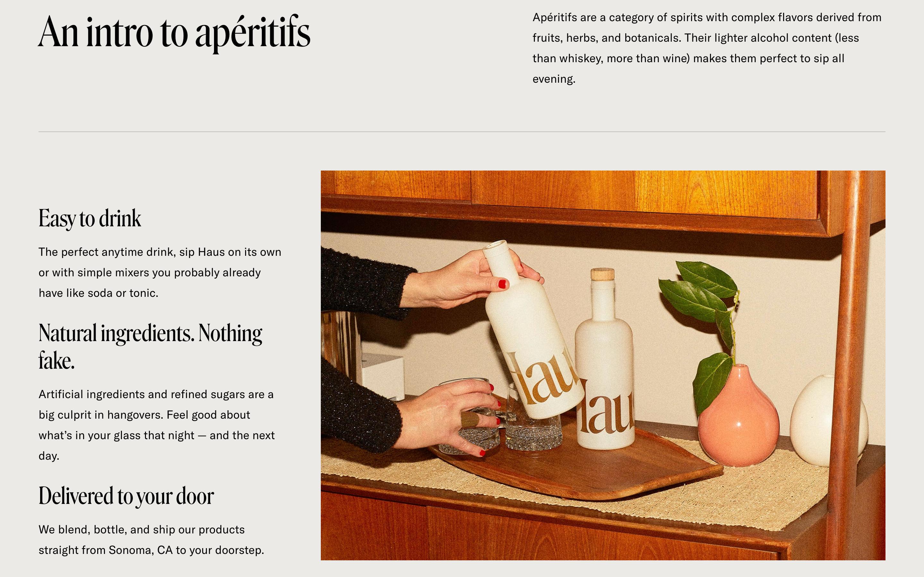Click the Haus bottles product photo
This screenshot has width=924, height=577.
(603, 365)
